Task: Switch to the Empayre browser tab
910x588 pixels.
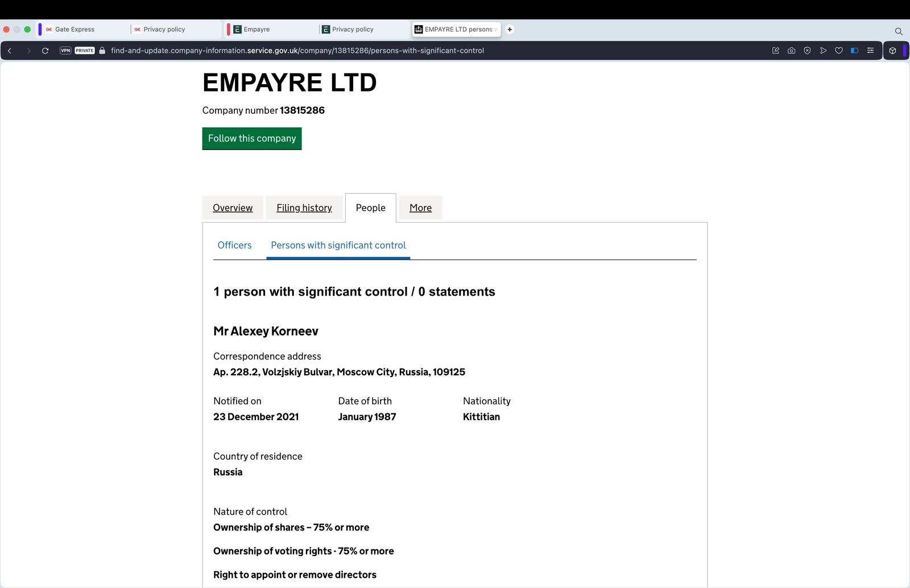Action: (x=255, y=29)
